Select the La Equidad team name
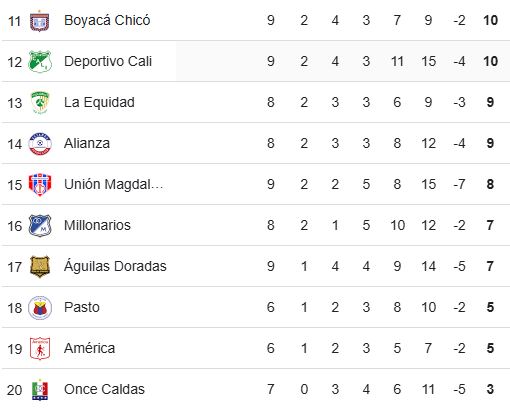This screenshot has width=510, height=413. [99, 102]
